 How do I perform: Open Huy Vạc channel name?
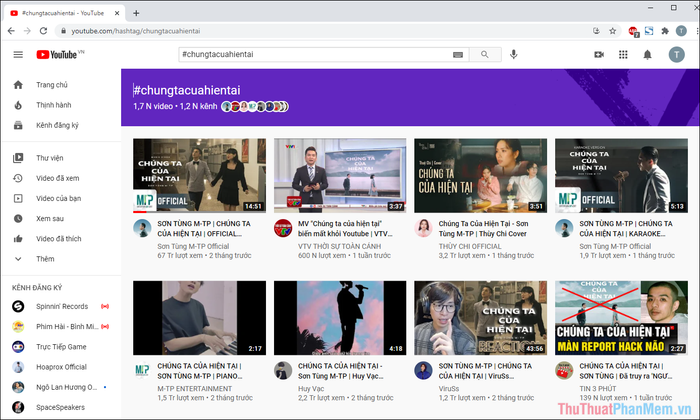[x=311, y=389]
